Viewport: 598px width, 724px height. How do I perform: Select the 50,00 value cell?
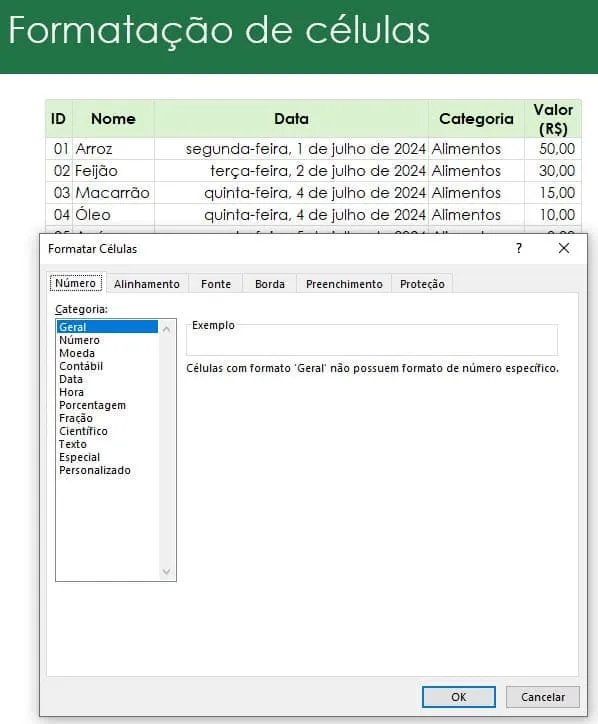(553, 149)
